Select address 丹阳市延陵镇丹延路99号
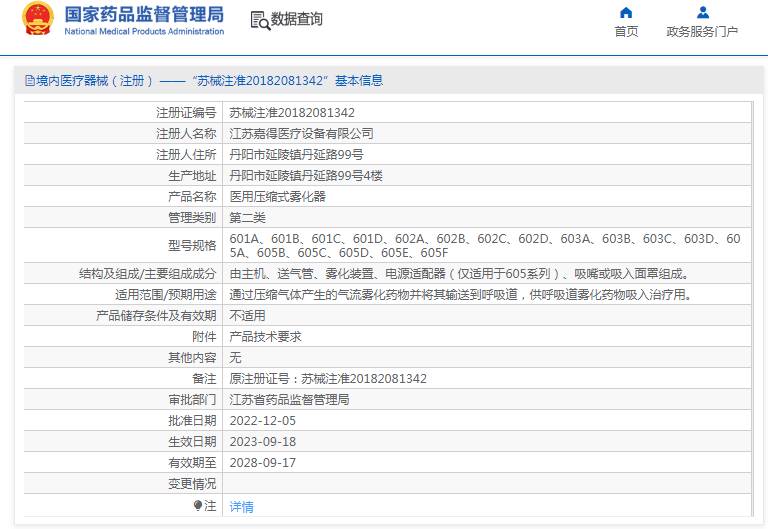Image resolution: width=768 pixels, height=529 pixels. tap(296, 155)
